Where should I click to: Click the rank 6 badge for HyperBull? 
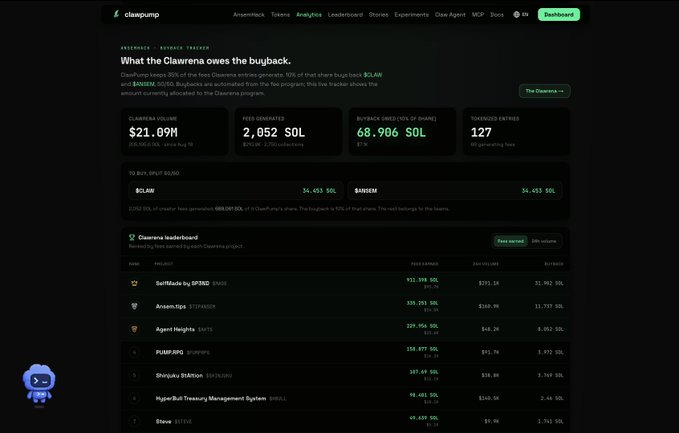coord(134,398)
